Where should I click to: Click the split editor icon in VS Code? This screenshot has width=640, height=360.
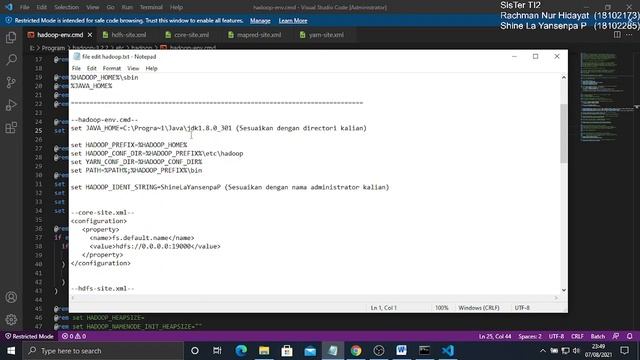(617, 35)
